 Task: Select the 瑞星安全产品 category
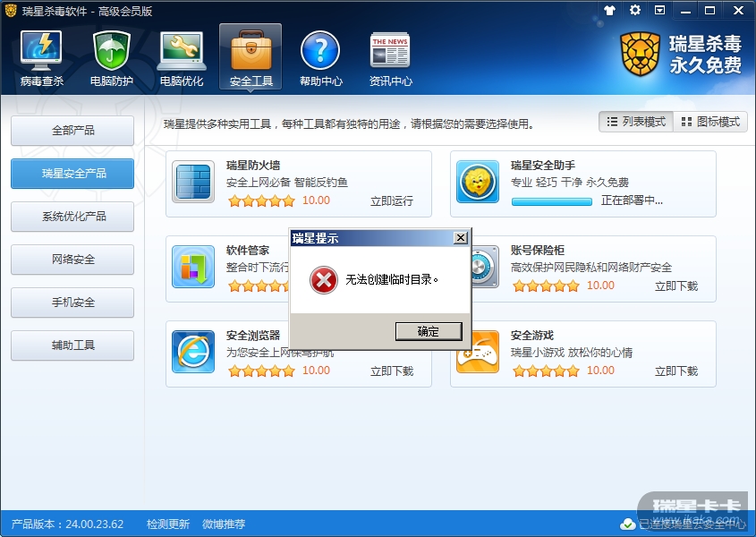click(x=72, y=174)
